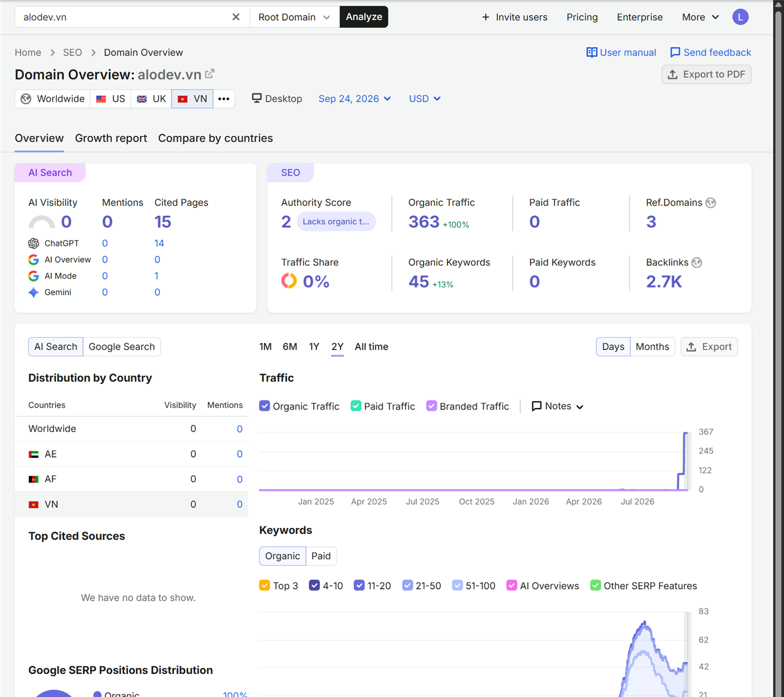Viewport: 784px width, 697px height.
Task: Click the ChatGPT logo icon
Action: (34, 243)
